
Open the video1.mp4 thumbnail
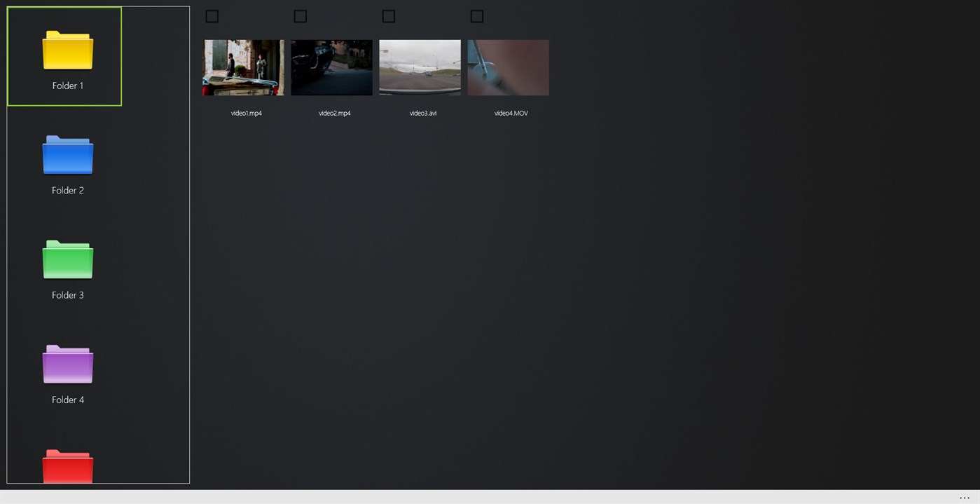click(243, 67)
